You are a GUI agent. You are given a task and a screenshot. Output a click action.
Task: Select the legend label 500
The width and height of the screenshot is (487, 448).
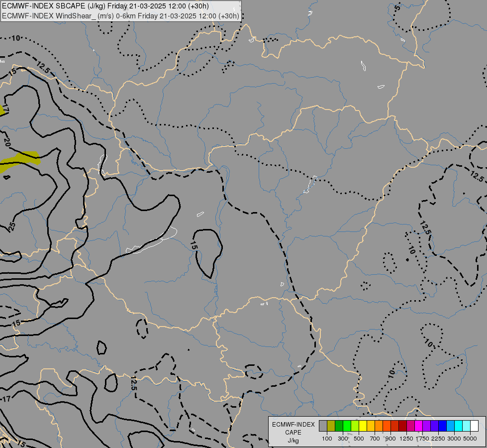coord(359,439)
